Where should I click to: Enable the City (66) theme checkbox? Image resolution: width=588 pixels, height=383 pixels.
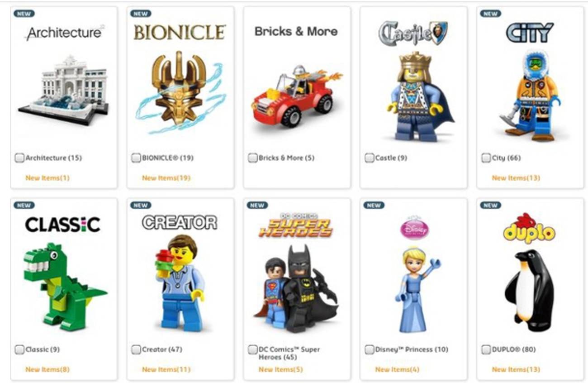click(x=486, y=158)
